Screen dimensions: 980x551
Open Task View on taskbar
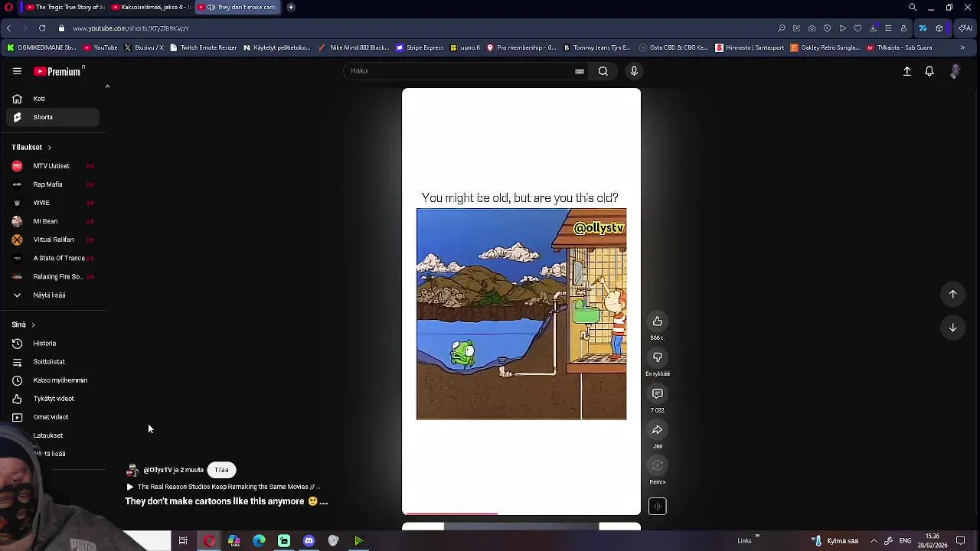(x=183, y=541)
